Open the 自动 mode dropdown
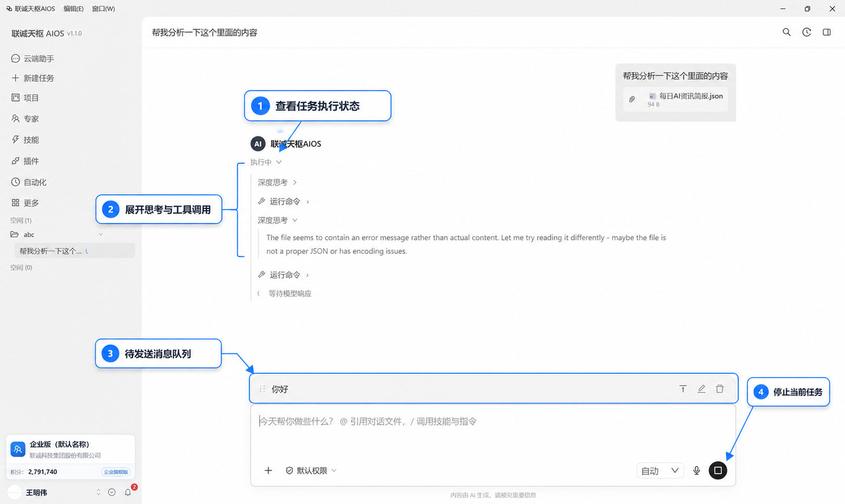 [660, 471]
